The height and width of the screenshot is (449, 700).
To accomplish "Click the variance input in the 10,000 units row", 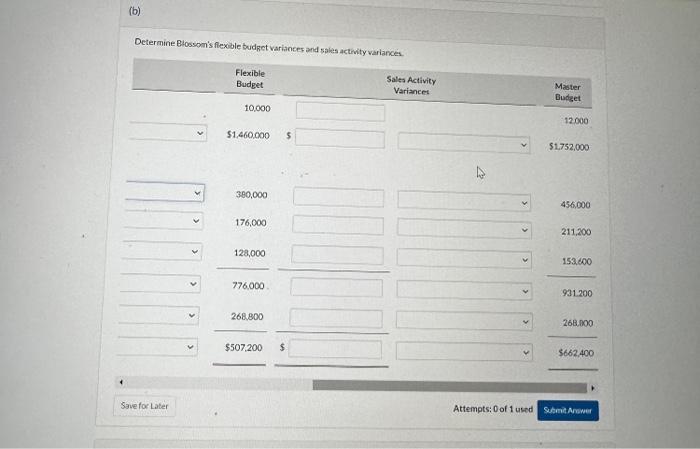I will (340, 112).
